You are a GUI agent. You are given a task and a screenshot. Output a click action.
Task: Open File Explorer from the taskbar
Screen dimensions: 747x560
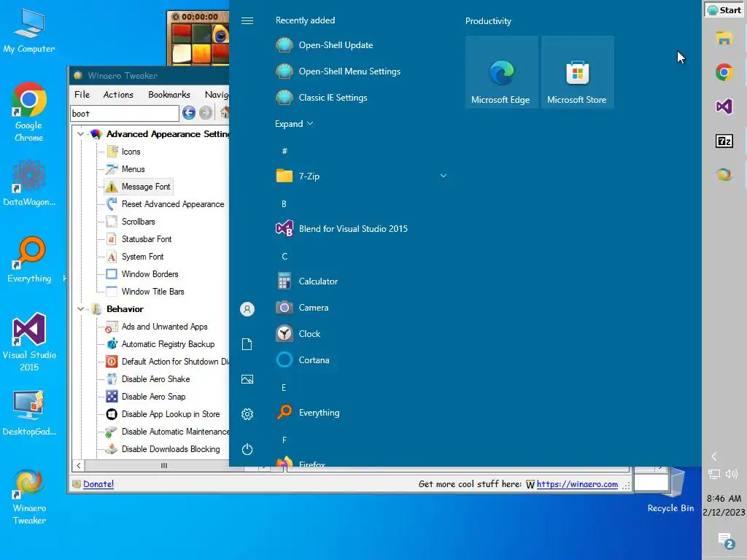pyautogui.click(x=724, y=38)
